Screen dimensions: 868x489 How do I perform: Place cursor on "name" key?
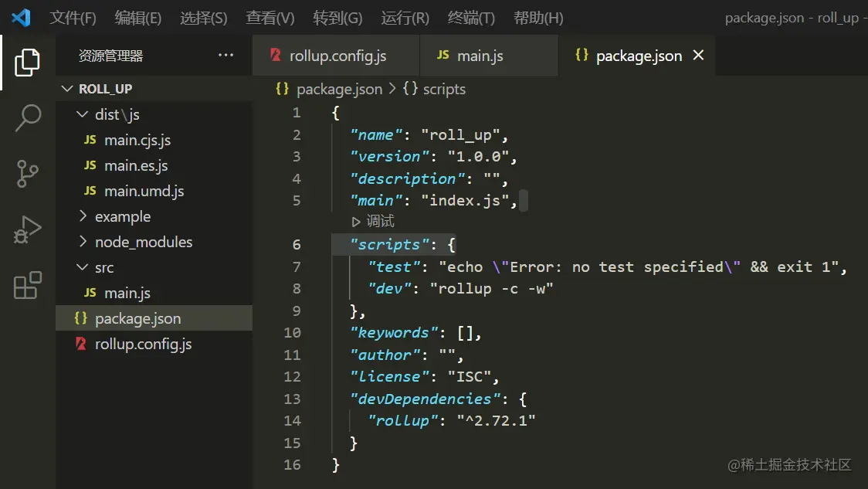[376, 134]
